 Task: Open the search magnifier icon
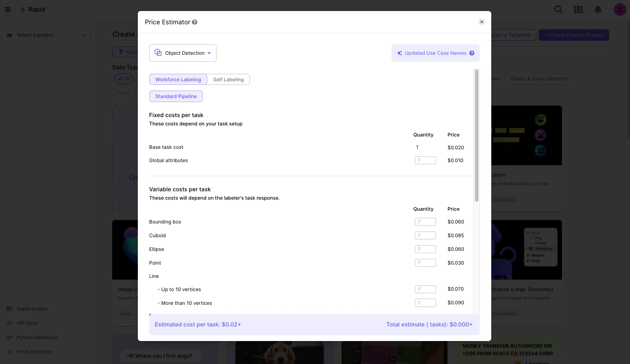coord(558,9)
